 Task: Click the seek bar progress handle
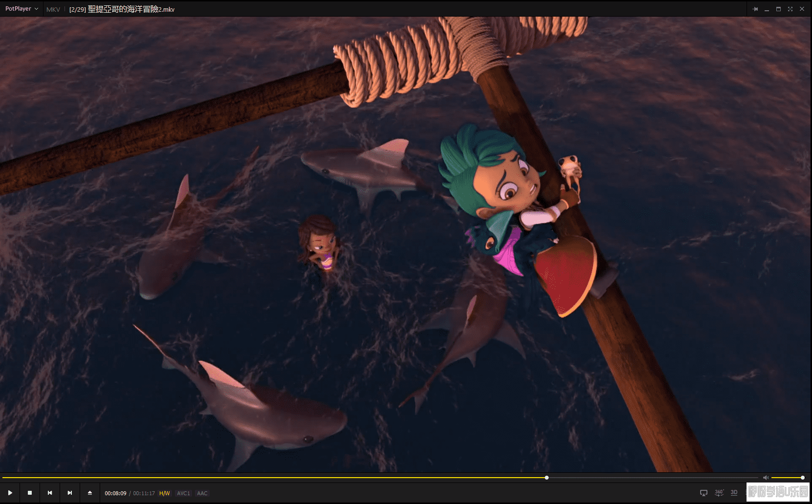[547, 478]
